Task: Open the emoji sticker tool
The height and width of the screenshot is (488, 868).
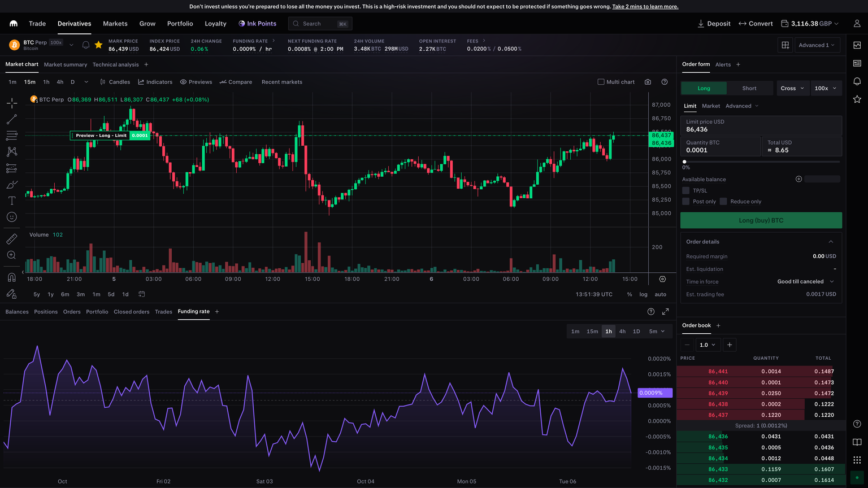Action: (11, 217)
